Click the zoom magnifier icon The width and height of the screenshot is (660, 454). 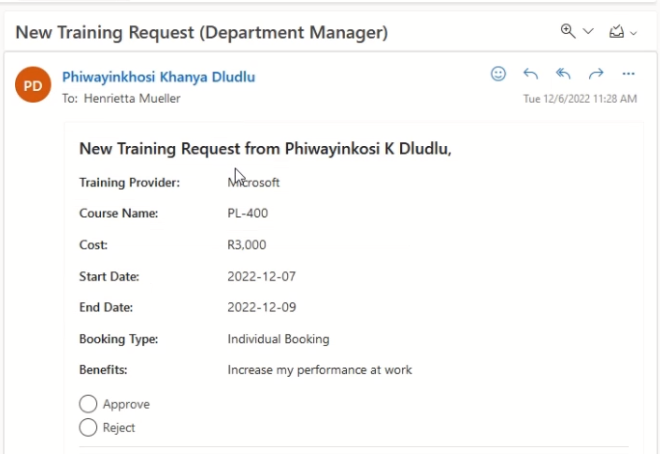click(568, 31)
